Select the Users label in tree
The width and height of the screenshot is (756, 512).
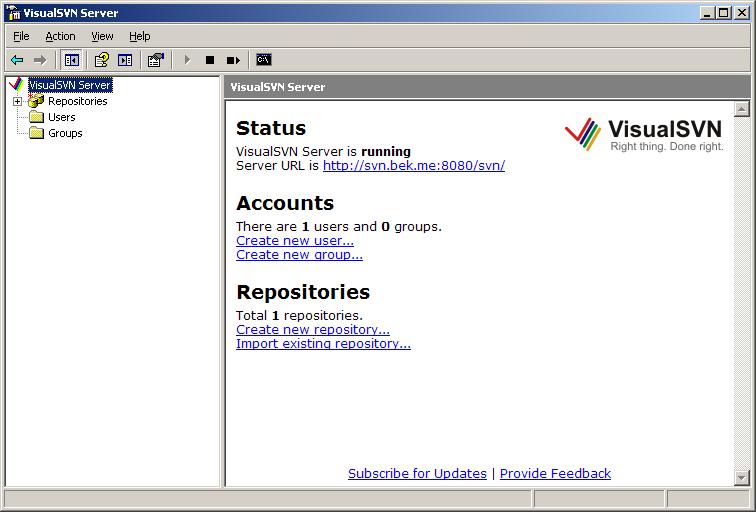(62, 117)
